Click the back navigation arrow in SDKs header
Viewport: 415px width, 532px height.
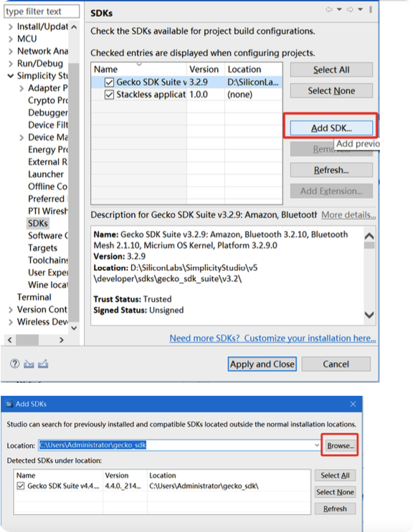pos(329,9)
